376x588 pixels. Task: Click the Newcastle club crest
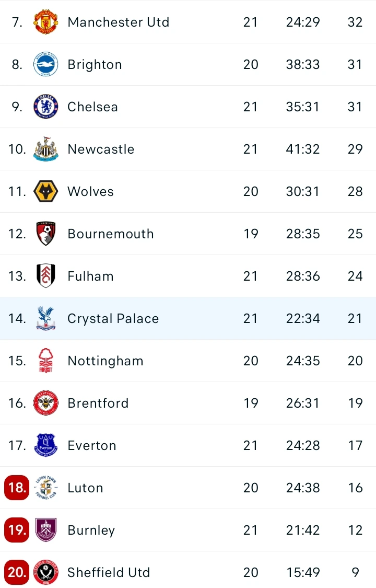pyautogui.click(x=46, y=149)
